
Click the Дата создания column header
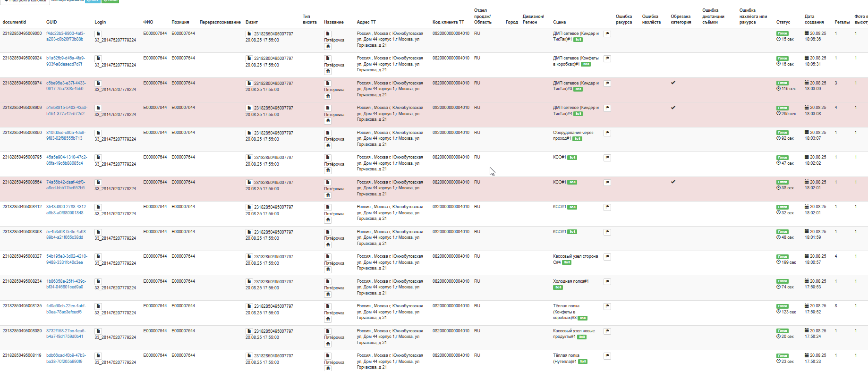(x=814, y=19)
